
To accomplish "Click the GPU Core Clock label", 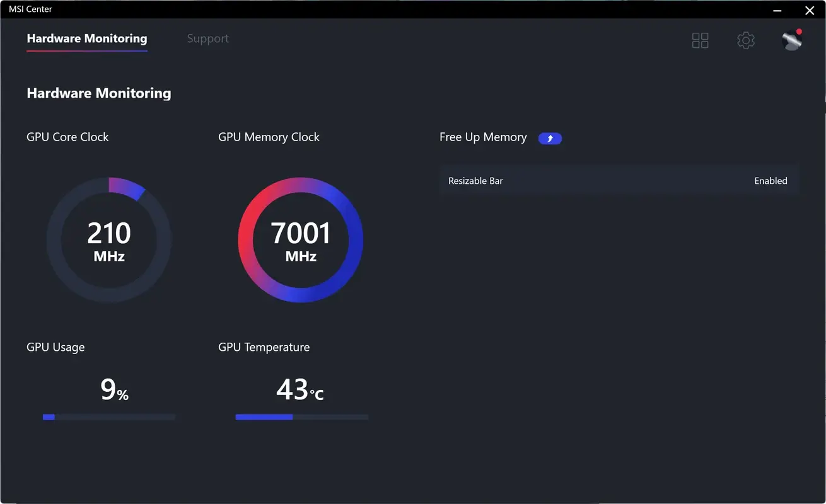I will point(67,137).
